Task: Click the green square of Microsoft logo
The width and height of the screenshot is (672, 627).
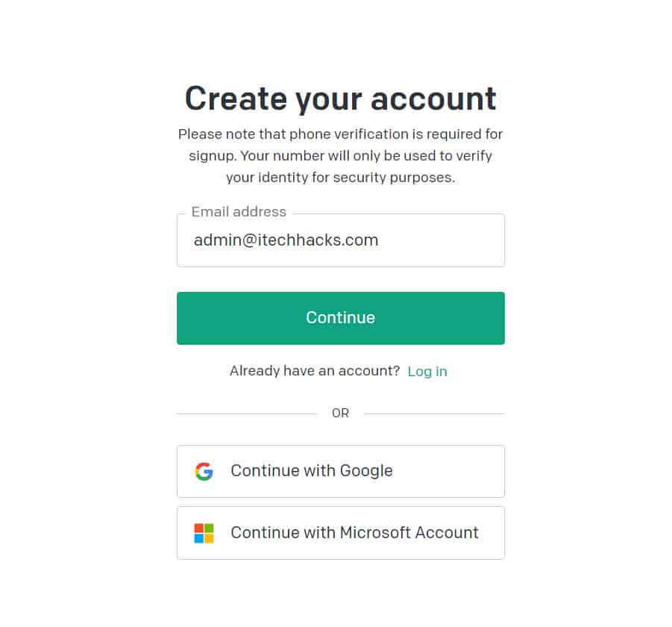Action: click(x=209, y=528)
